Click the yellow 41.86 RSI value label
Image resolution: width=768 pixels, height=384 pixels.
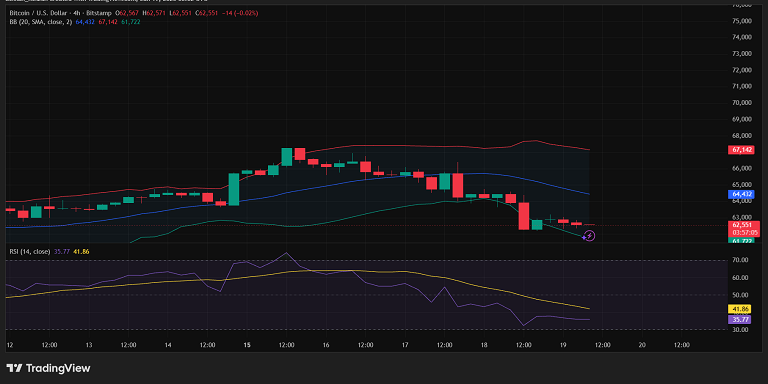click(740, 309)
